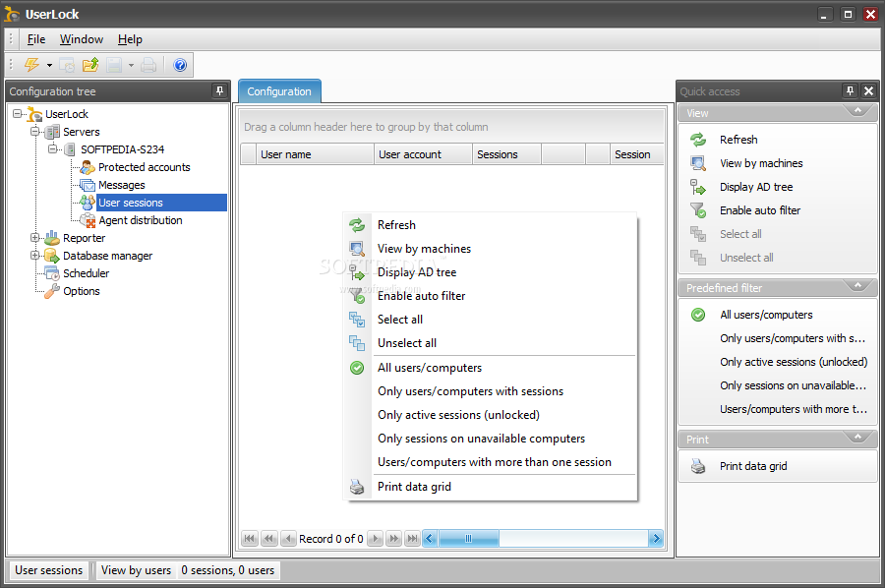Collapse the Predefined filter section
This screenshot has width=885, height=588.
click(x=857, y=285)
